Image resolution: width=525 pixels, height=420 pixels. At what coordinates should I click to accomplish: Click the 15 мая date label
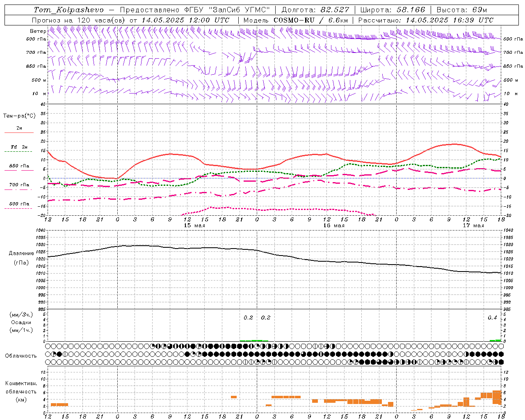pos(194,226)
